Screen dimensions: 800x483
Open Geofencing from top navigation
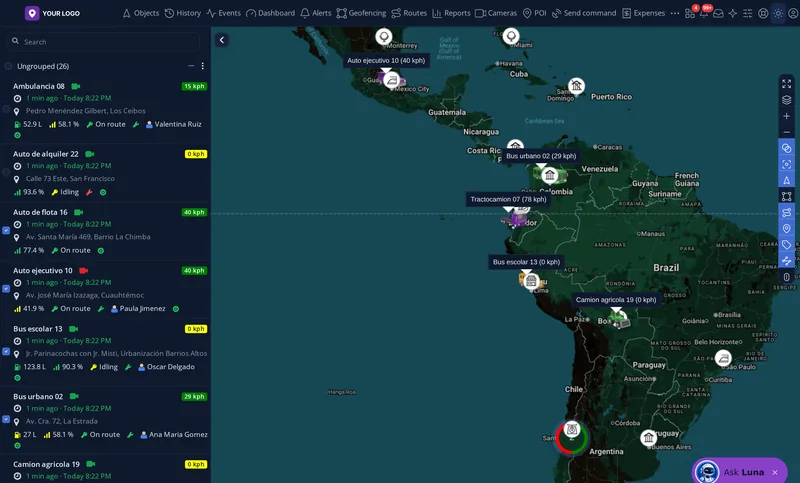coord(361,13)
